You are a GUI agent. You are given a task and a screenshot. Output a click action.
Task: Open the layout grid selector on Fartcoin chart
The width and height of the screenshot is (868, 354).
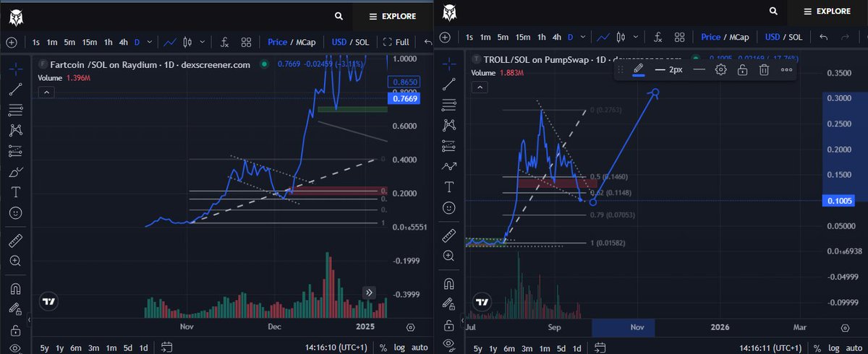(x=246, y=42)
